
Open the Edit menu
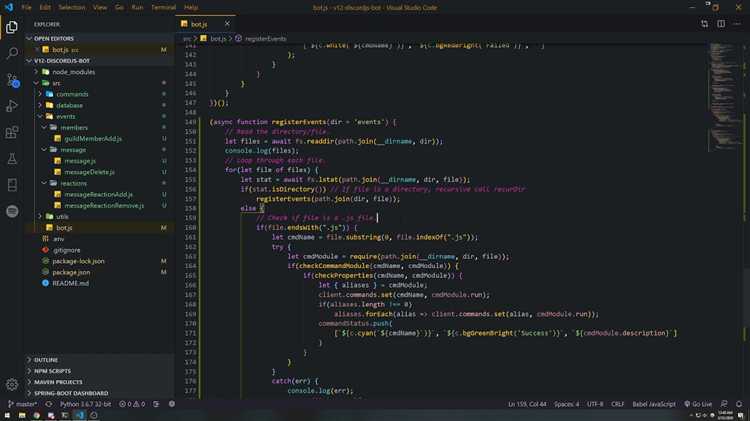pyautogui.click(x=45, y=8)
